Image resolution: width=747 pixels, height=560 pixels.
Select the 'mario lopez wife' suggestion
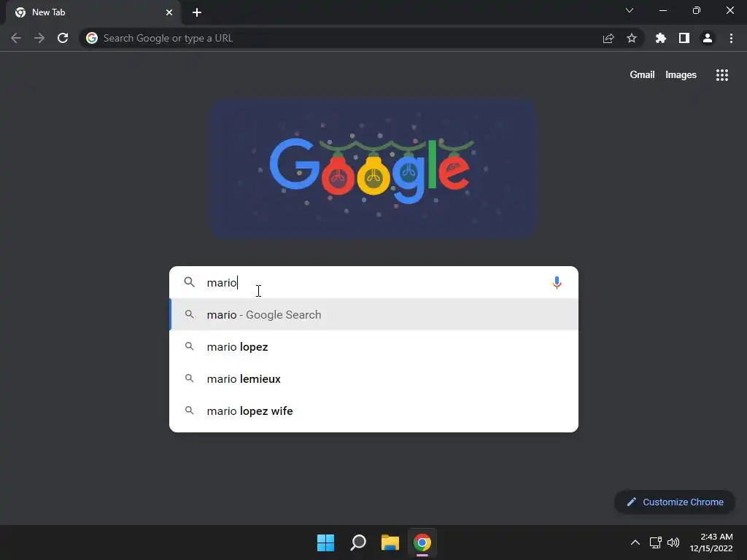pos(374,411)
